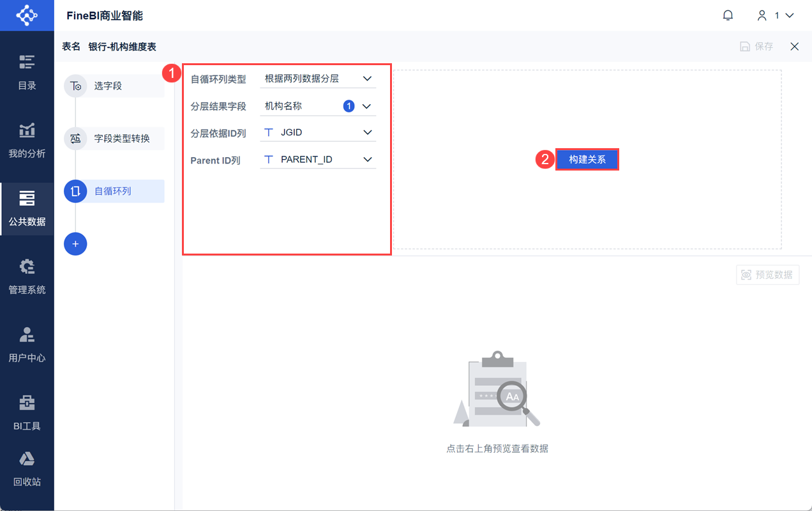812x511 pixels.
Task: Click 预览数据 preview button
Action: (x=767, y=275)
